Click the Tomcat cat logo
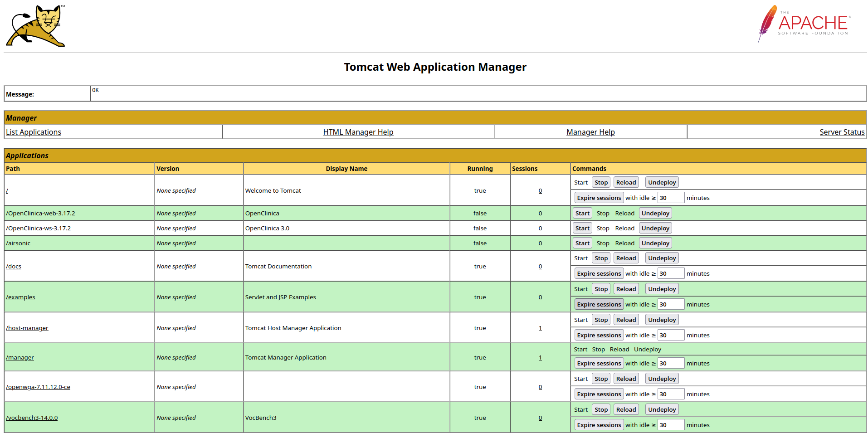This screenshot has height=433, width=868. (35, 25)
